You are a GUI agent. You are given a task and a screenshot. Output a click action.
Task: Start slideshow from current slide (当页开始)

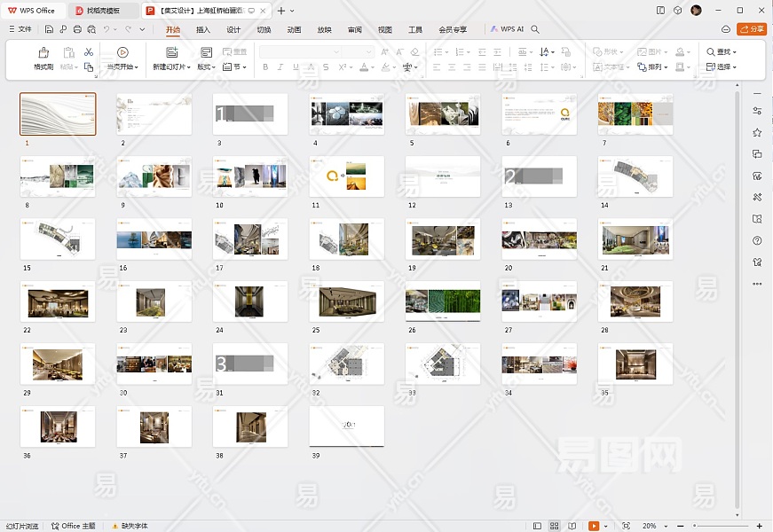(x=122, y=53)
